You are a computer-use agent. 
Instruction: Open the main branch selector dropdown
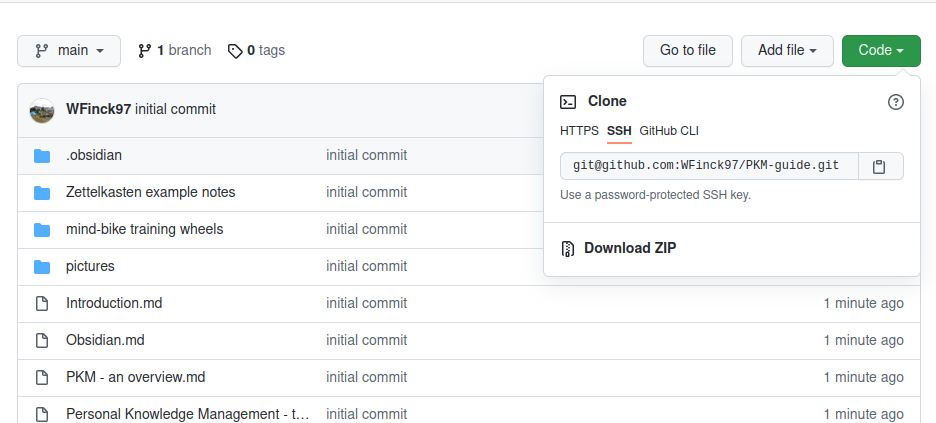69,51
